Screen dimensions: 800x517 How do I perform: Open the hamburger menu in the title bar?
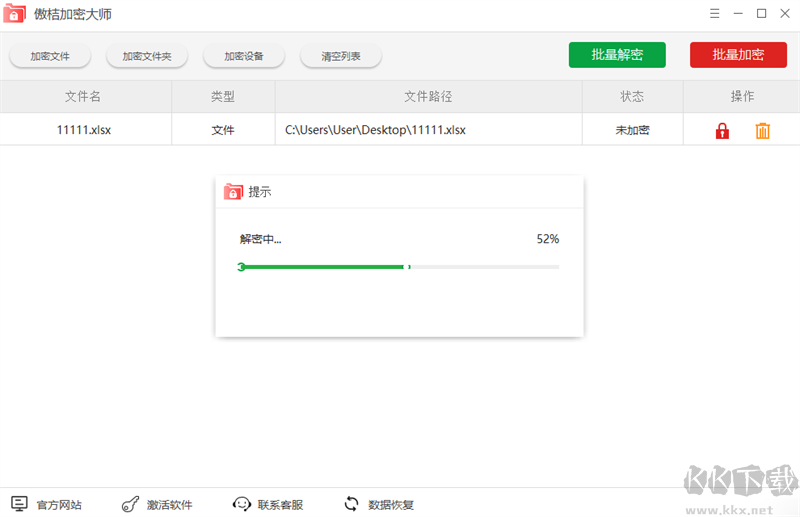click(x=714, y=13)
